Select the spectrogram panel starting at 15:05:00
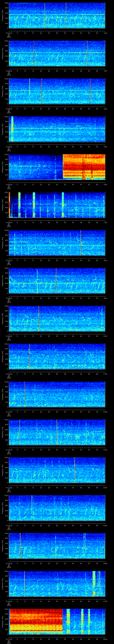The image size is (114, 644). 57,167
